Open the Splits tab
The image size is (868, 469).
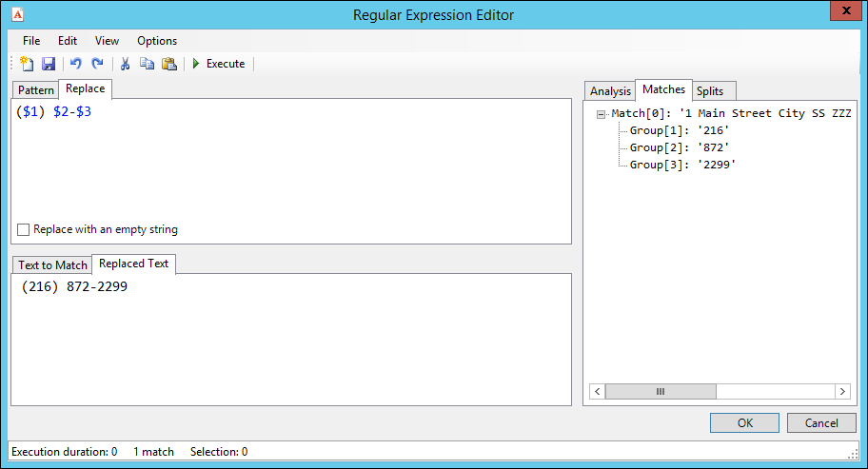coord(710,90)
